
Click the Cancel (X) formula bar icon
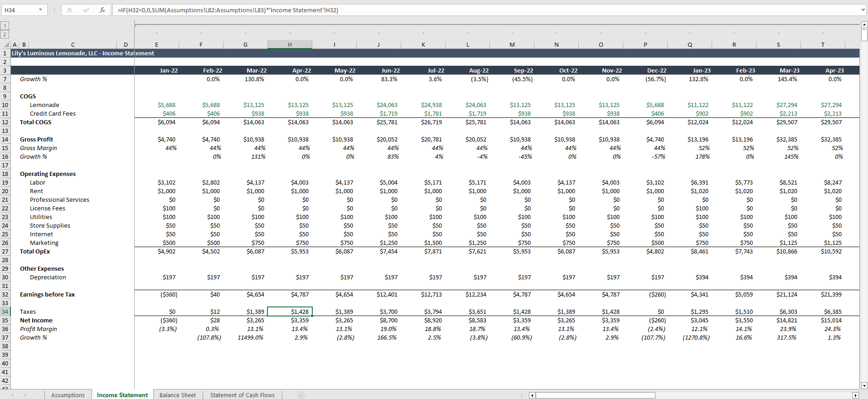[69, 10]
